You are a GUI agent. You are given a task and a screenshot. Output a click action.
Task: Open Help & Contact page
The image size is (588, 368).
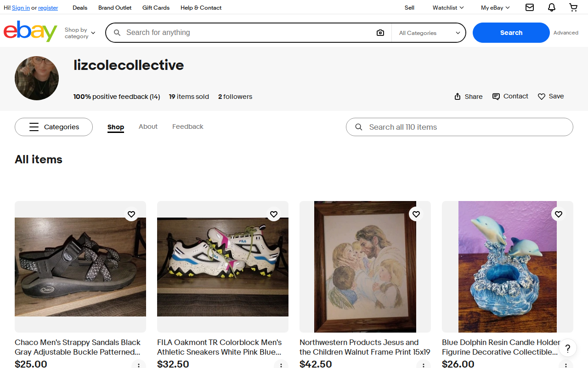(x=201, y=7)
